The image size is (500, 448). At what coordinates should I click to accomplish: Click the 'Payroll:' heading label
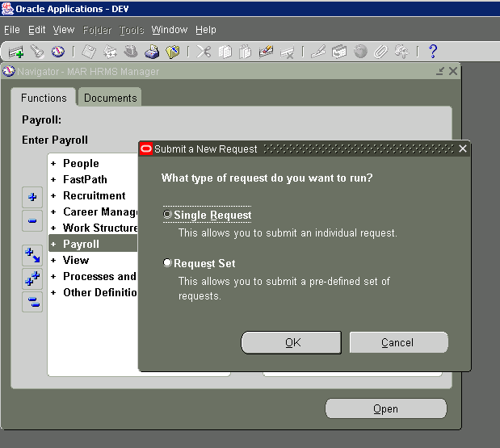point(41,119)
